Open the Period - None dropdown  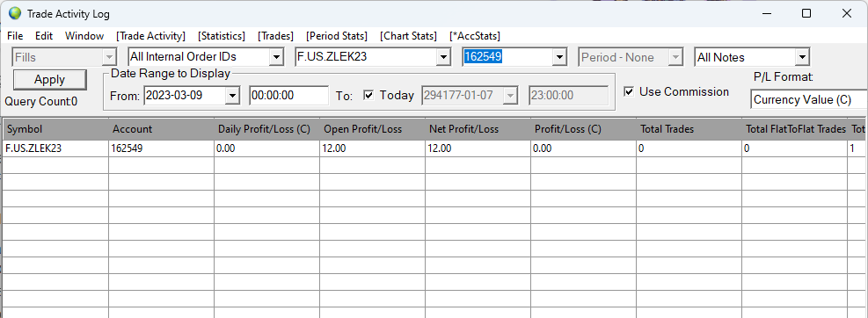point(631,57)
